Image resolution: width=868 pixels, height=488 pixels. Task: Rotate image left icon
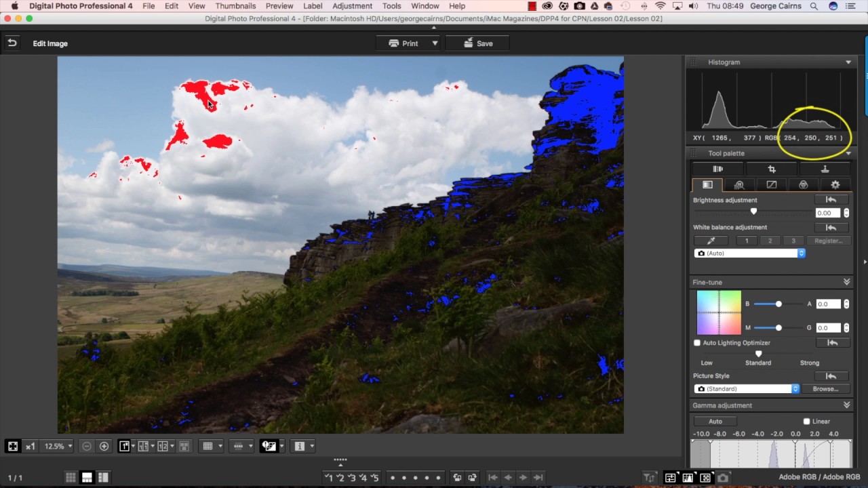pos(458,477)
